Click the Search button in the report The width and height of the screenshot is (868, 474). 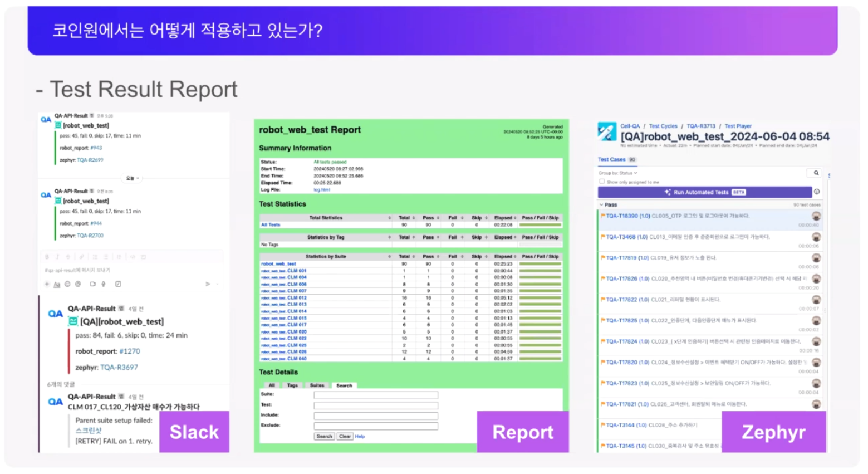coord(324,437)
